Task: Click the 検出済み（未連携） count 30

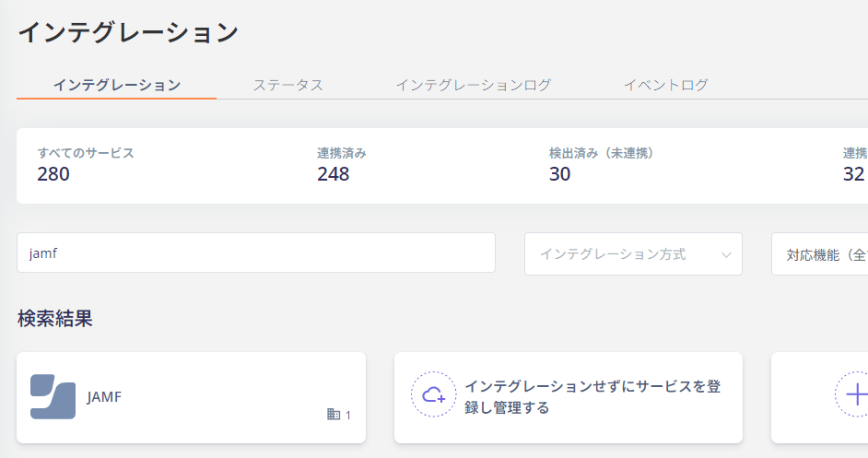Action: tap(559, 174)
